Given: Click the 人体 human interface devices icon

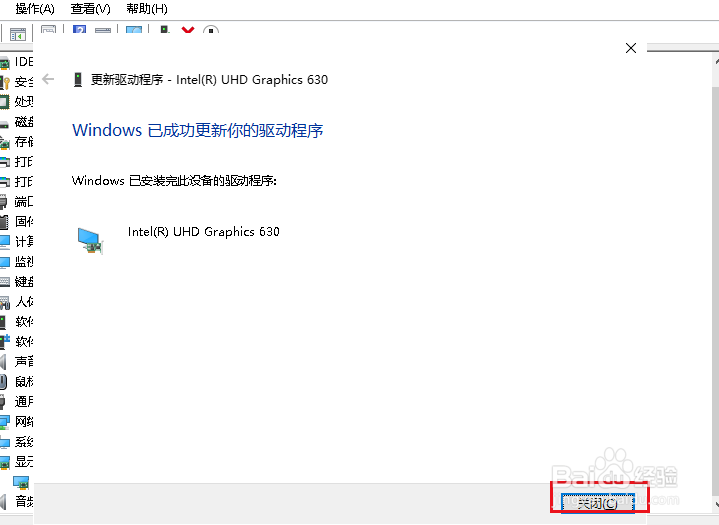Looking at the screenshot, I should [5, 302].
